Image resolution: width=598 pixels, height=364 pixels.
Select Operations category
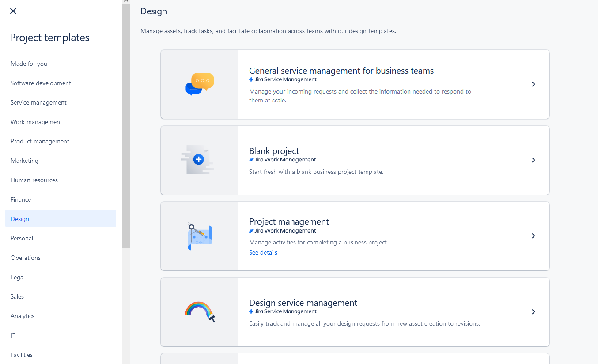pyautogui.click(x=61, y=258)
